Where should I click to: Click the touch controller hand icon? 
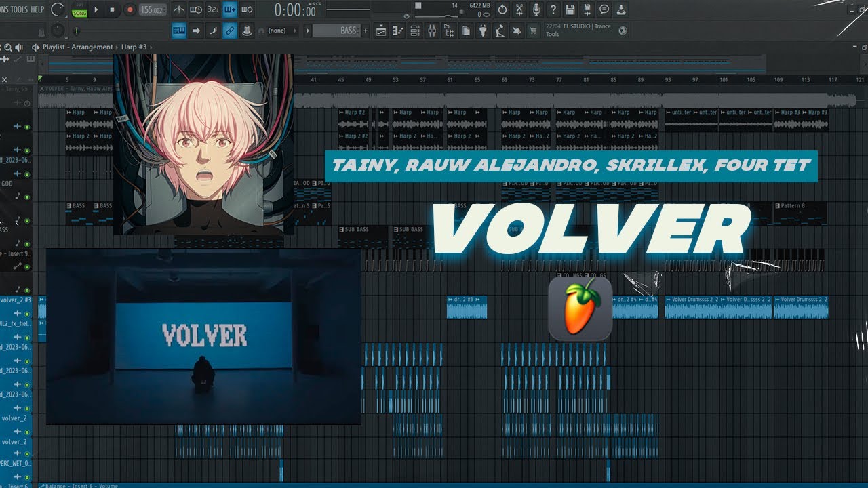tap(517, 31)
